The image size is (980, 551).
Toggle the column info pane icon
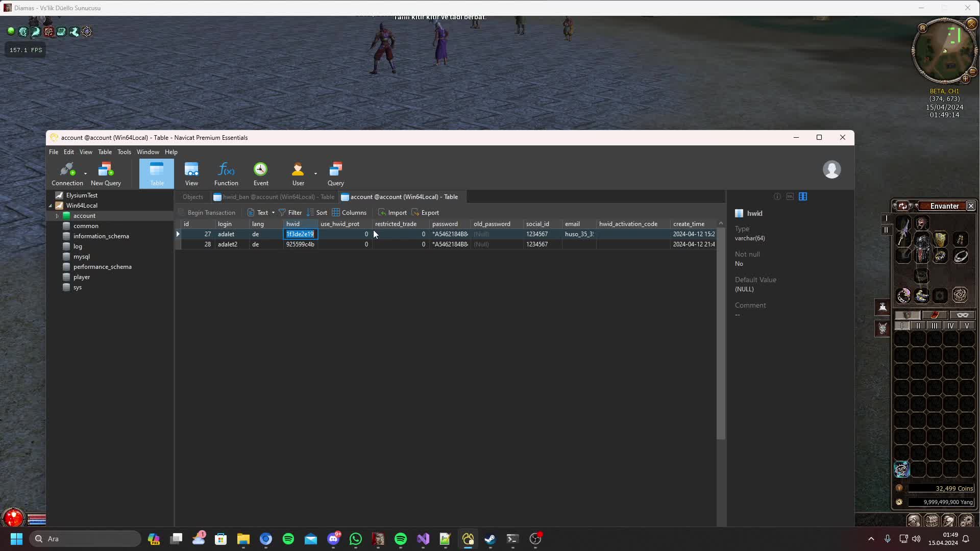(x=803, y=197)
